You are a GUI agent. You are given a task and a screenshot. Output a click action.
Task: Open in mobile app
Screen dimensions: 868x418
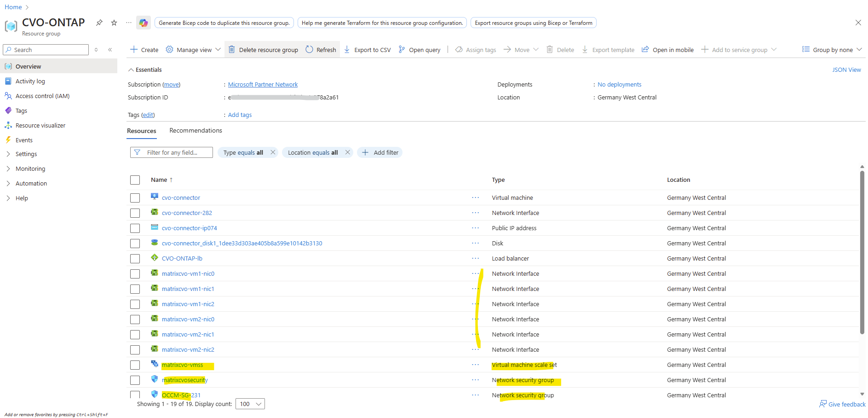coord(668,50)
